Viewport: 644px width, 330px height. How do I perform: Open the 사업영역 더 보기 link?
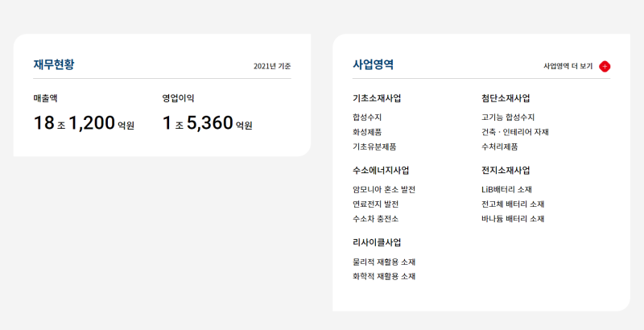568,66
